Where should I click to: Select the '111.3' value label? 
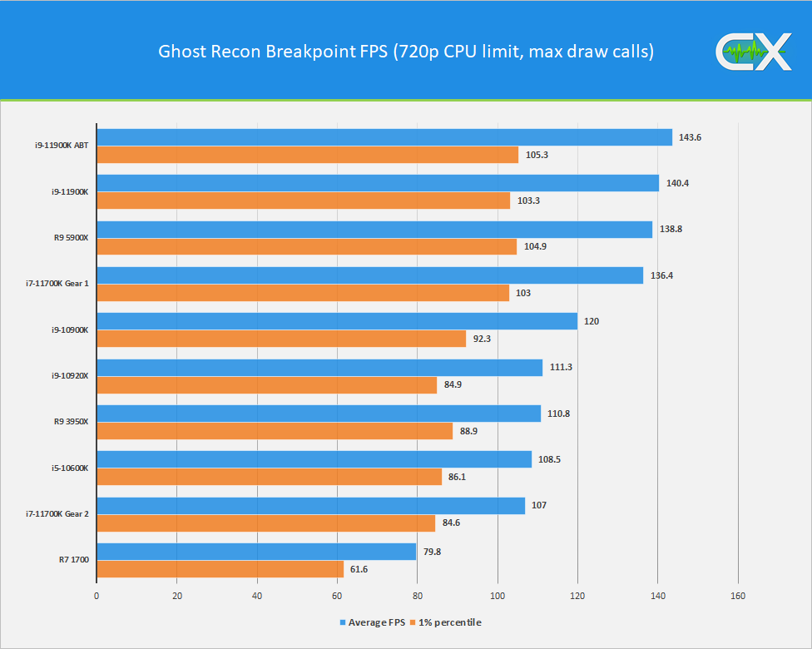coord(561,367)
